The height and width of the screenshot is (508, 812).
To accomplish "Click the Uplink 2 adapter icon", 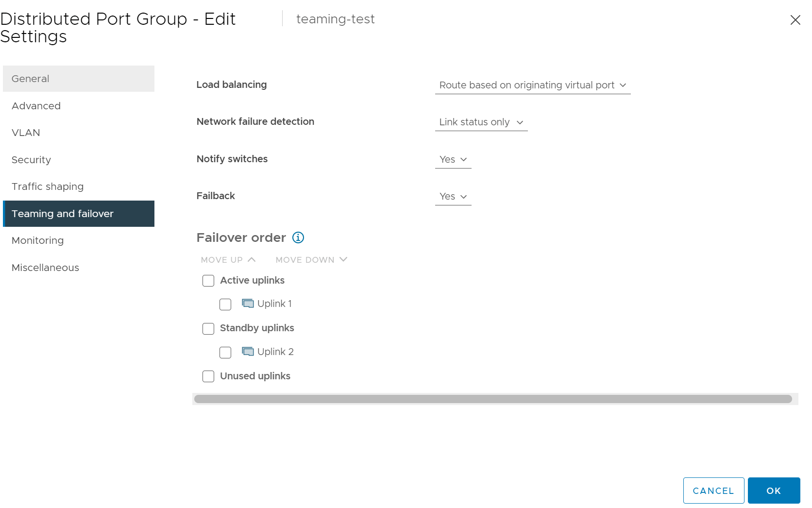I will pos(248,352).
